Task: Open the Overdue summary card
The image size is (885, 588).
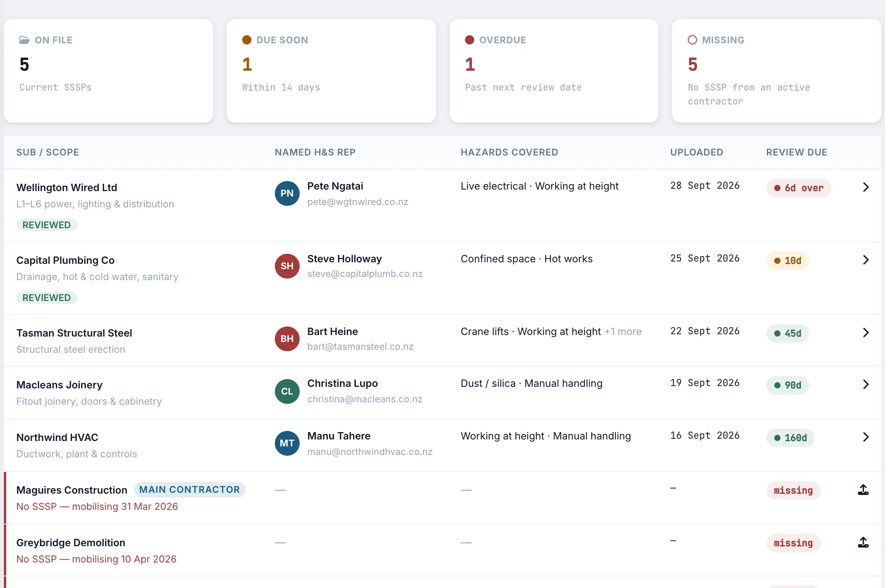Action: click(554, 71)
